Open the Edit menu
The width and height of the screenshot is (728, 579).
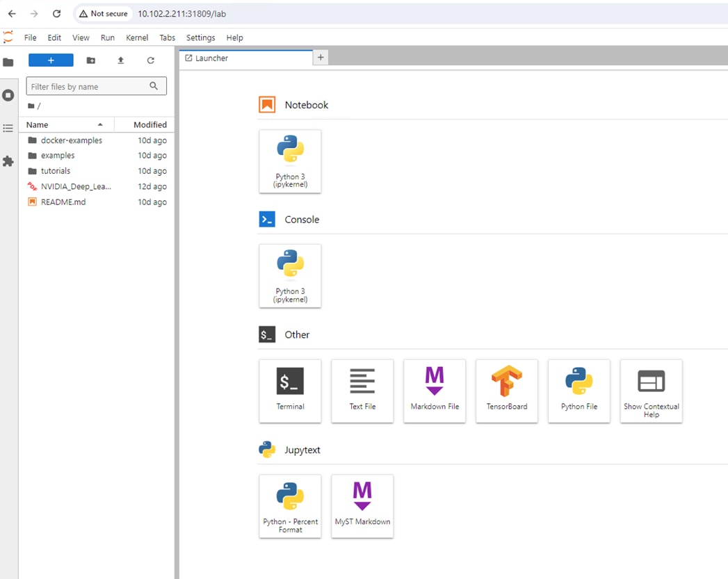54,38
